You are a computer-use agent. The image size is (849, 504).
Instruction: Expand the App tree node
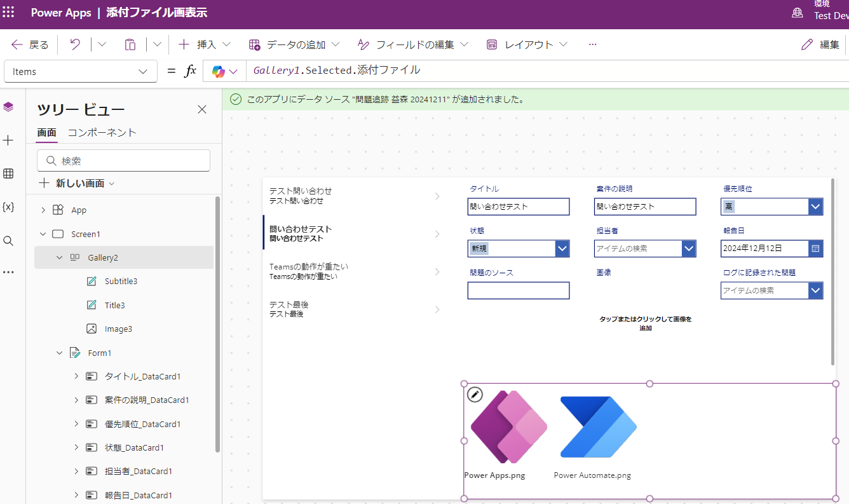43,210
